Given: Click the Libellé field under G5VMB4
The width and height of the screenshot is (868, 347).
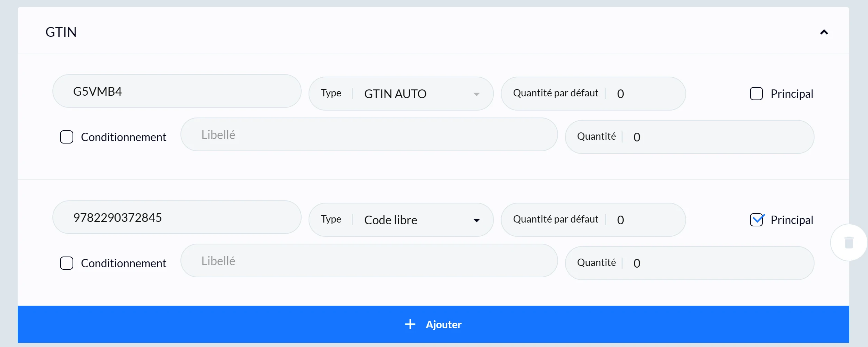Looking at the screenshot, I should (369, 135).
